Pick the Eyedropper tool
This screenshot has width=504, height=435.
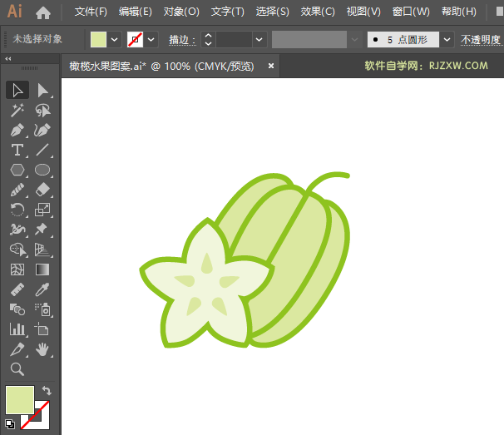pos(42,289)
